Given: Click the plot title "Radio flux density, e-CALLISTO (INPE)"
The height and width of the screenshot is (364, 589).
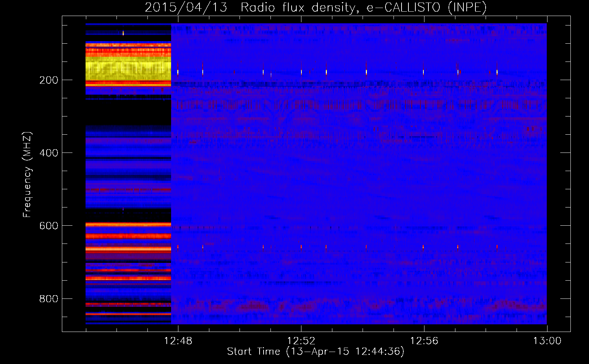Looking at the screenshot, I should click(x=363, y=7).
